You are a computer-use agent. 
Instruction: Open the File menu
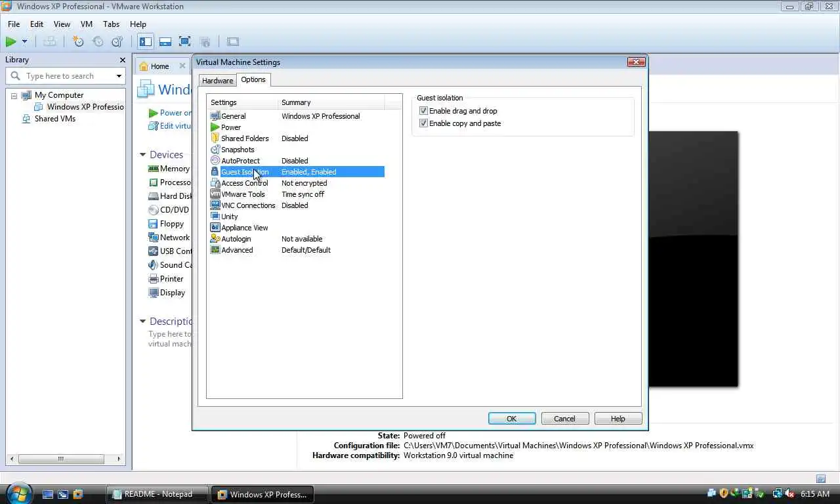[14, 24]
